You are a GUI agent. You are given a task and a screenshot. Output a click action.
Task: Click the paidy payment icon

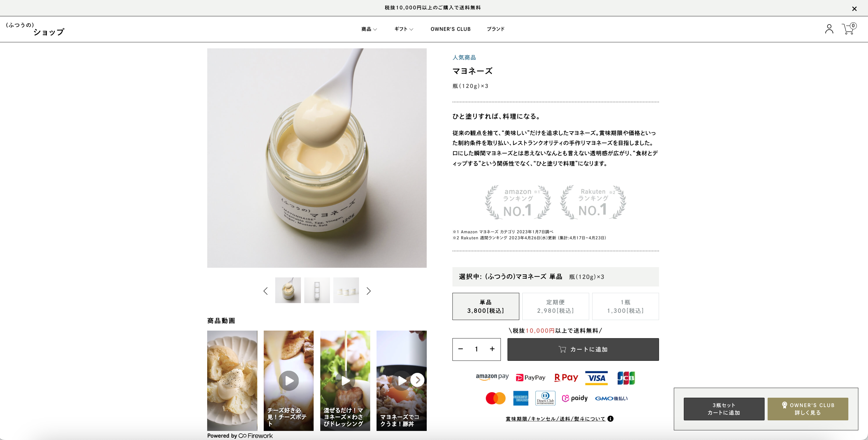point(575,398)
